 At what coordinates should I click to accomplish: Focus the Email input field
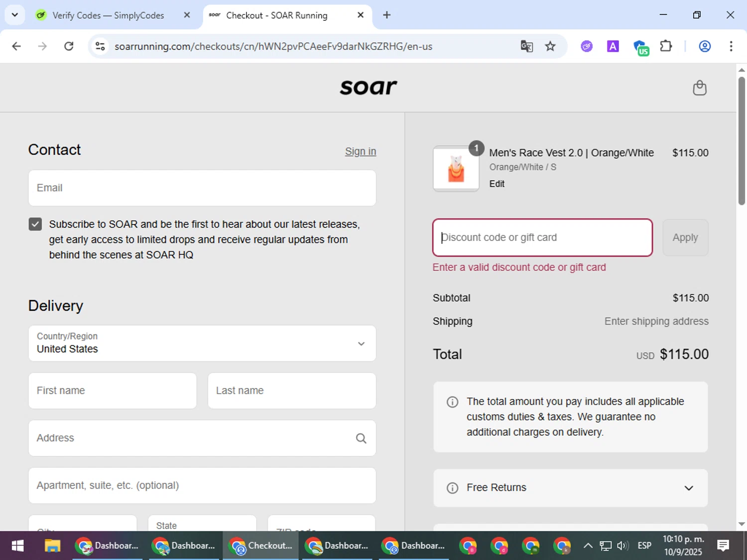point(202,188)
